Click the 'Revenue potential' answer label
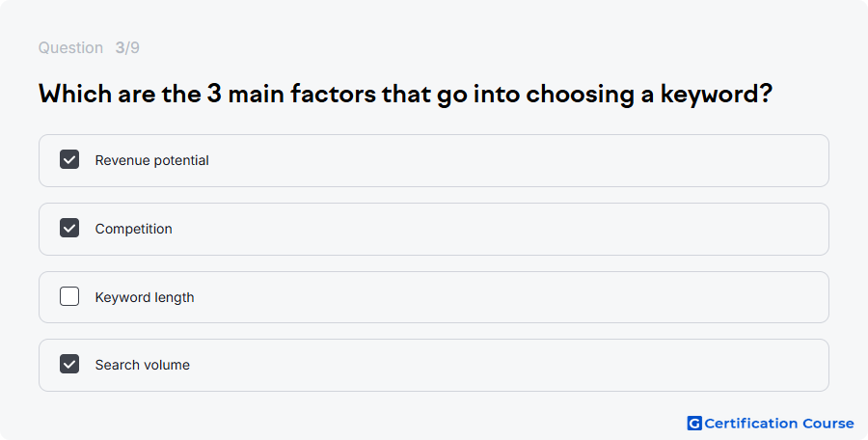 coord(151,160)
